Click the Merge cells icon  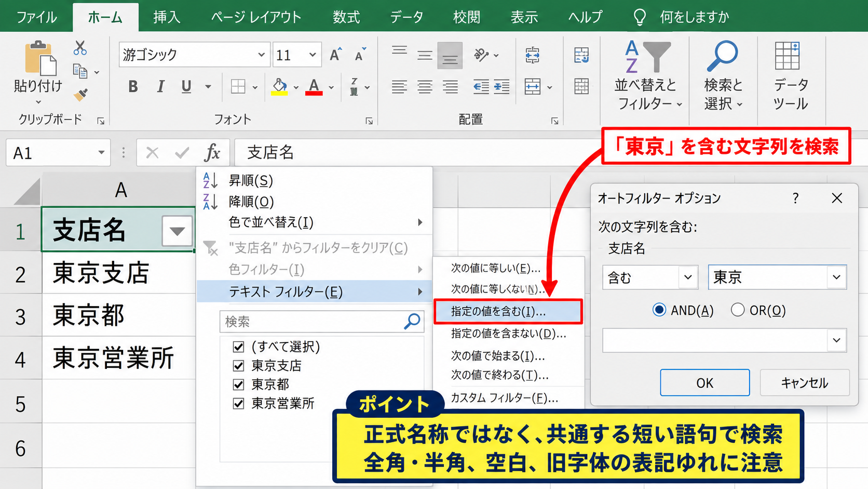point(533,86)
